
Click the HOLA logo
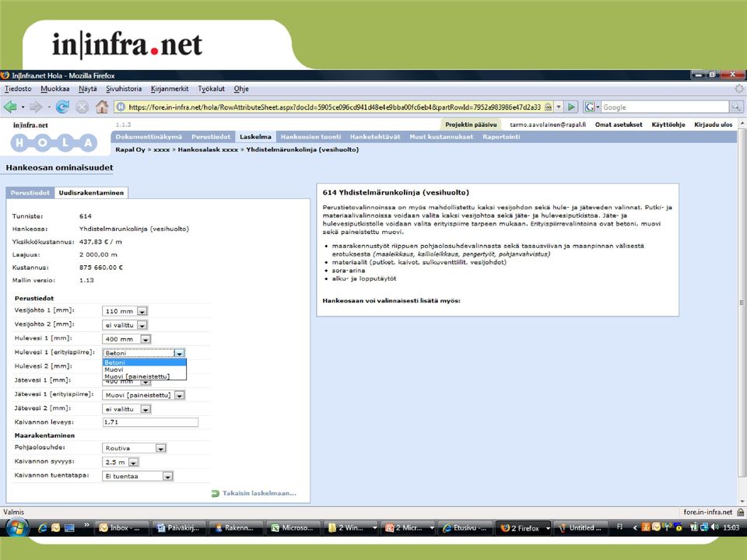pyautogui.click(x=54, y=143)
